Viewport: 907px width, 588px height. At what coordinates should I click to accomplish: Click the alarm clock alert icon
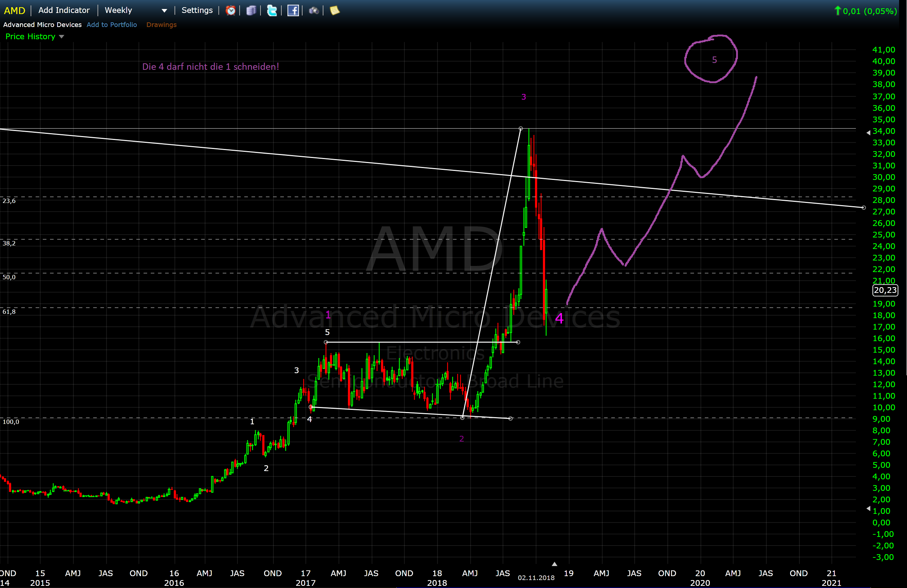point(231,10)
